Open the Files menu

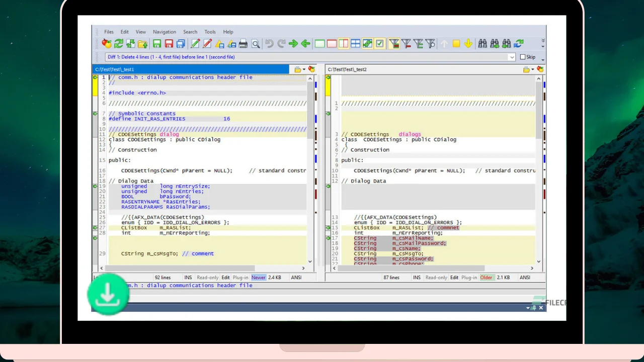click(x=109, y=32)
